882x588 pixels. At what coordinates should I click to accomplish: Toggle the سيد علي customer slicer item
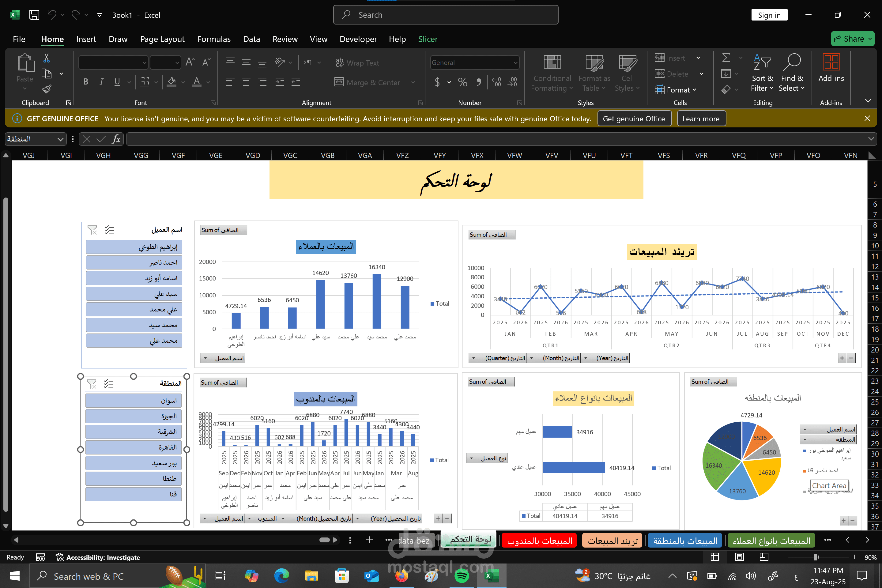tap(134, 294)
